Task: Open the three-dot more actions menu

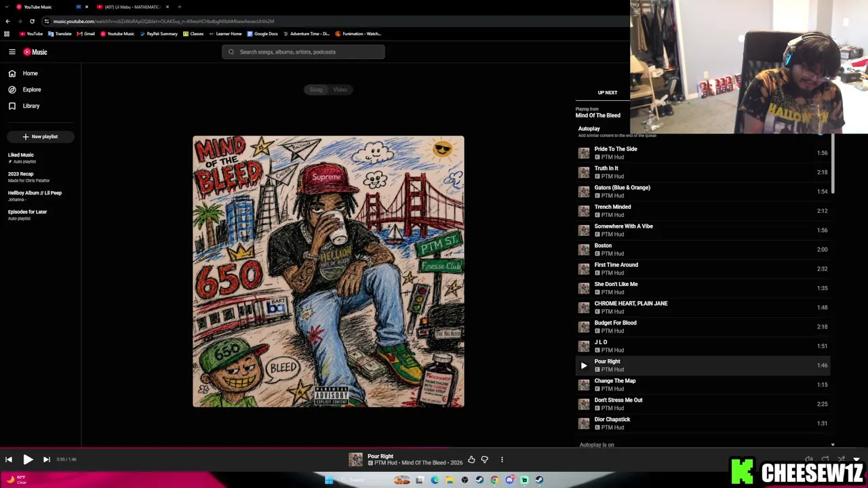Action: [502, 460]
